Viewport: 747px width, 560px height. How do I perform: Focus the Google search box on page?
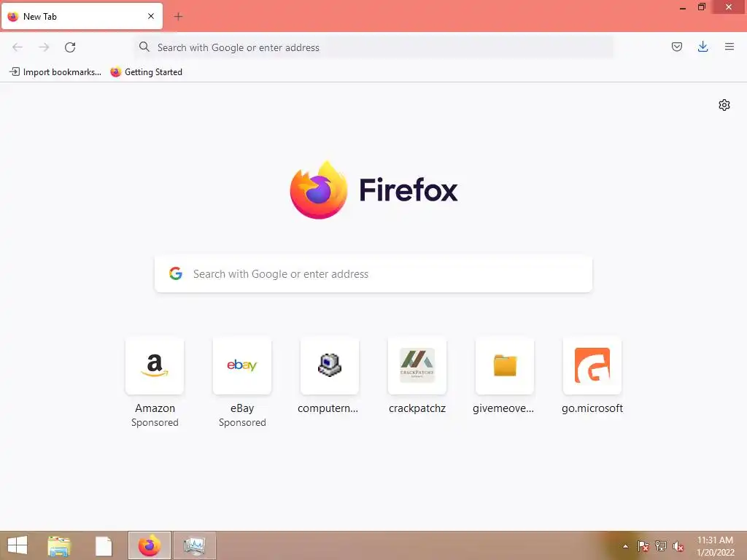click(x=373, y=274)
